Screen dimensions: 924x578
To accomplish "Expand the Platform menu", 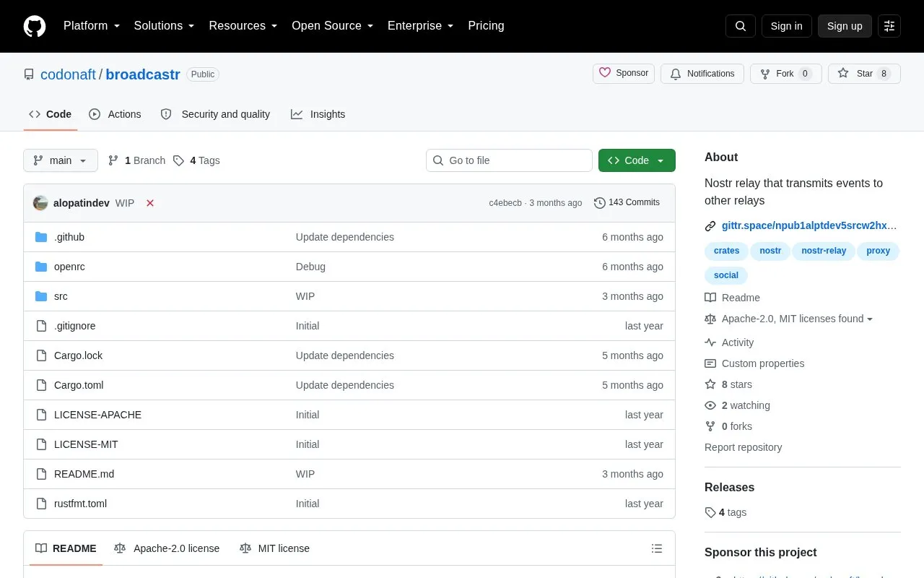I will pos(92,26).
